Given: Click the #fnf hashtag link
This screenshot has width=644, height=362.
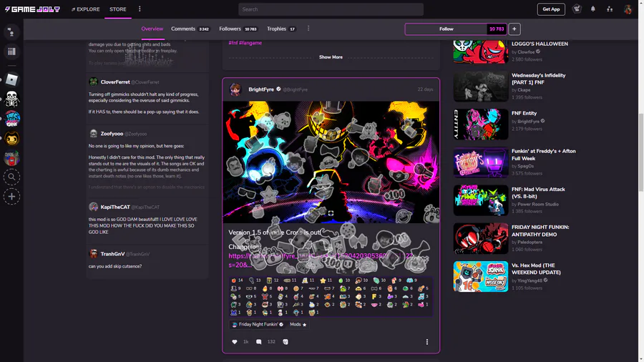Looking at the screenshot, I should [233, 43].
